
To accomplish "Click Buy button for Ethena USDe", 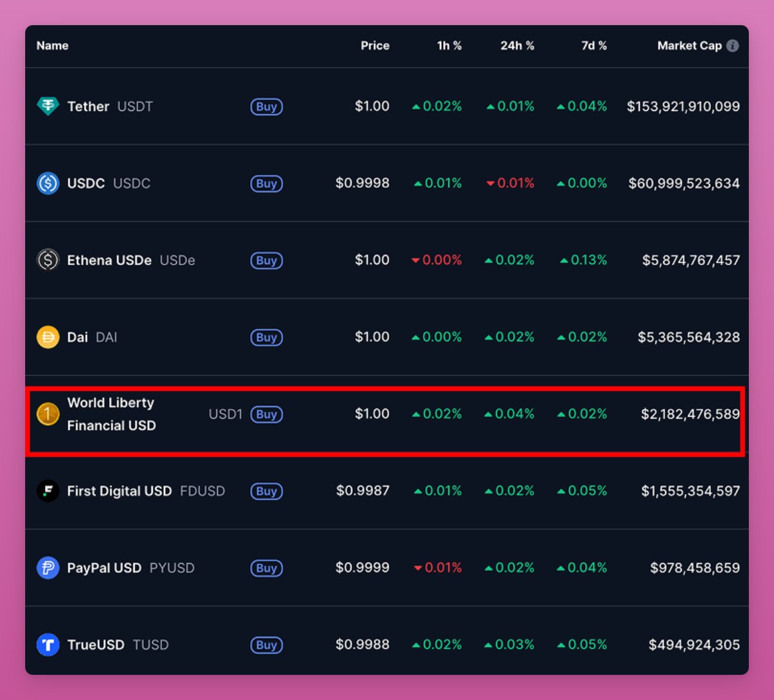I will [266, 261].
